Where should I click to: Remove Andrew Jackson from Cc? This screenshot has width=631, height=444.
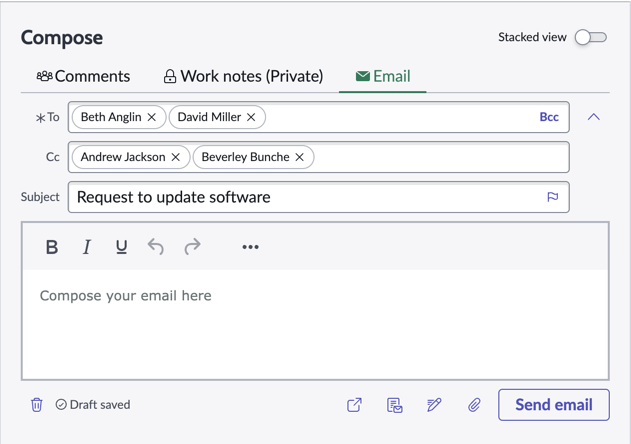pyautogui.click(x=175, y=157)
